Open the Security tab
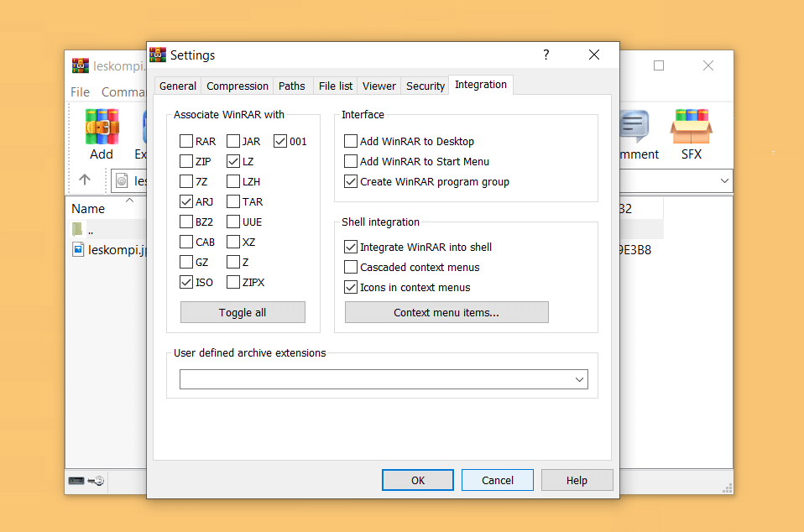Image resolution: width=804 pixels, height=532 pixels. point(425,86)
